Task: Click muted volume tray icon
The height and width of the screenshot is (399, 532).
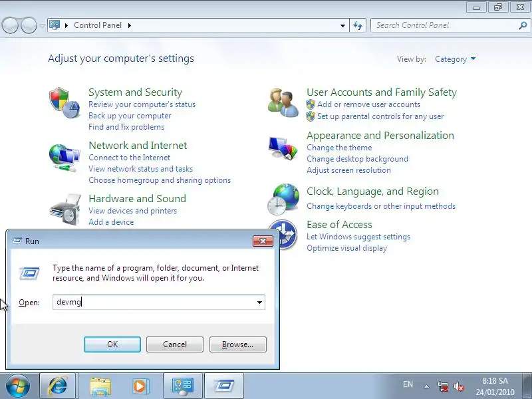Action: (458, 386)
